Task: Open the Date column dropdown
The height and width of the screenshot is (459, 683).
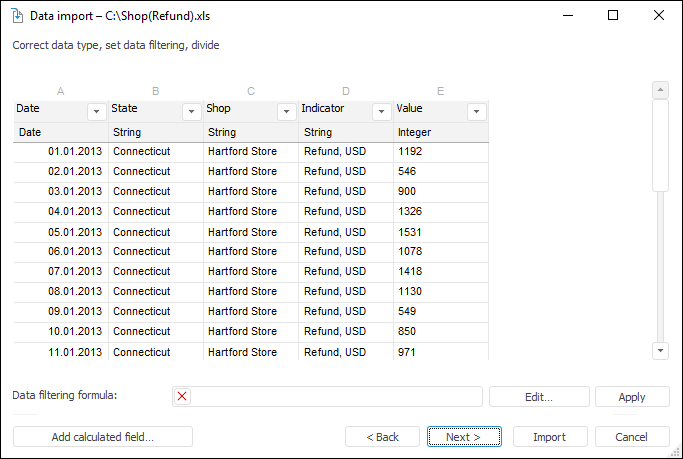Action: point(96,112)
